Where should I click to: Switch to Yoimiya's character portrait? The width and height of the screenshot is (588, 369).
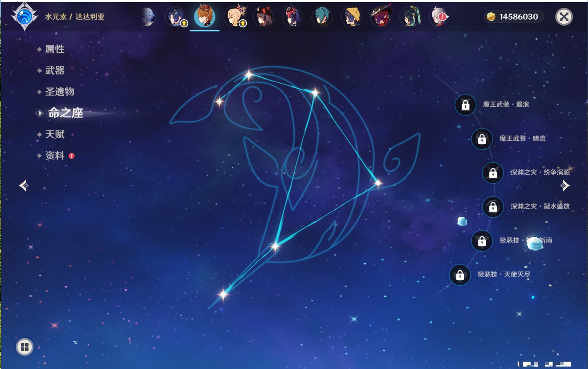[x=235, y=17]
